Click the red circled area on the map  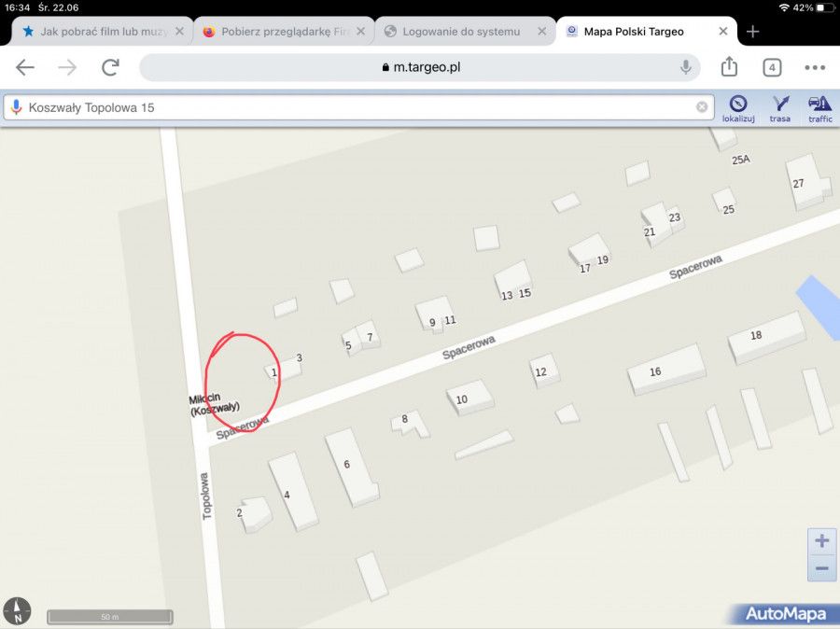(245, 383)
